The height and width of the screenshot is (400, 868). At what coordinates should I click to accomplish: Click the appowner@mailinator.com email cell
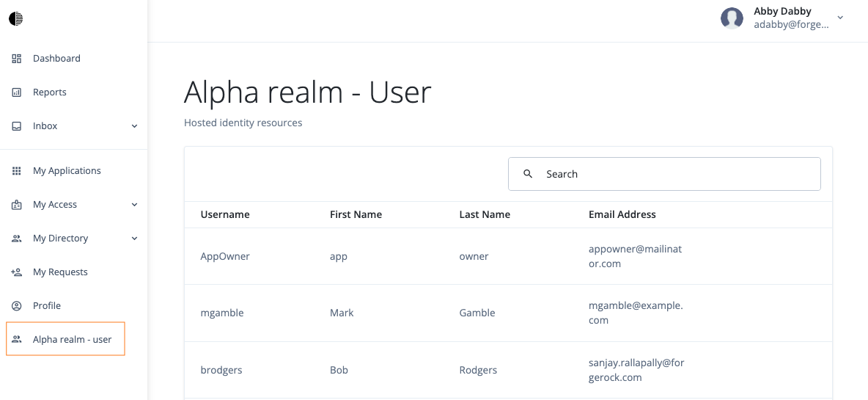click(635, 256)
